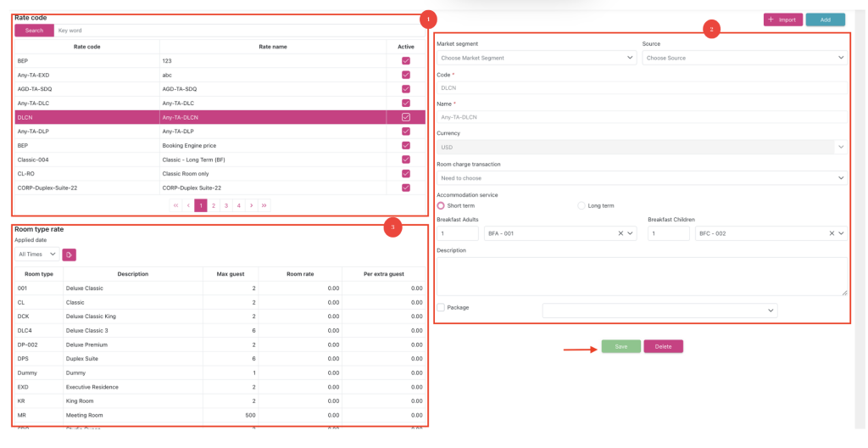Clear the BFC - 002 breakfast selection
The image size is (868, 448).
pos(831,234)
